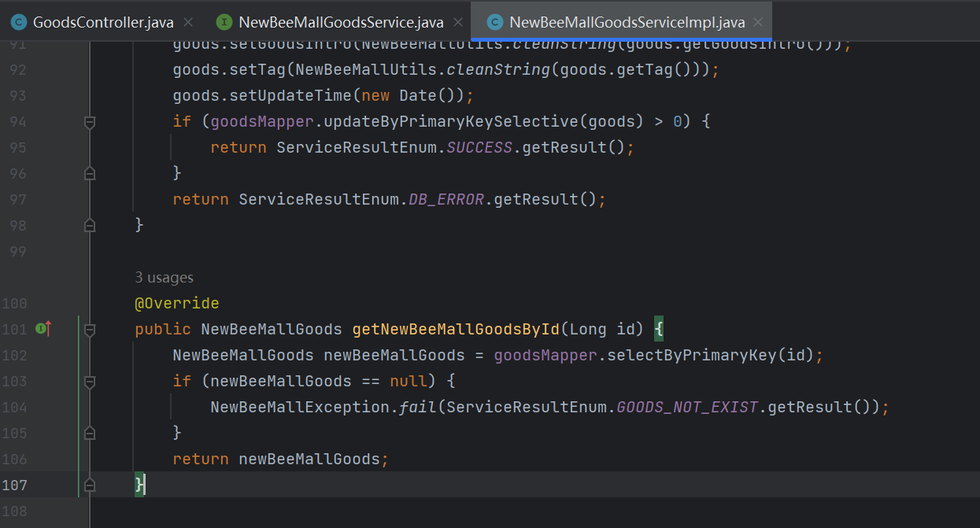980x528 pixels.
Task: Click line number 99 in gutter
Action: tap(17, 251)
